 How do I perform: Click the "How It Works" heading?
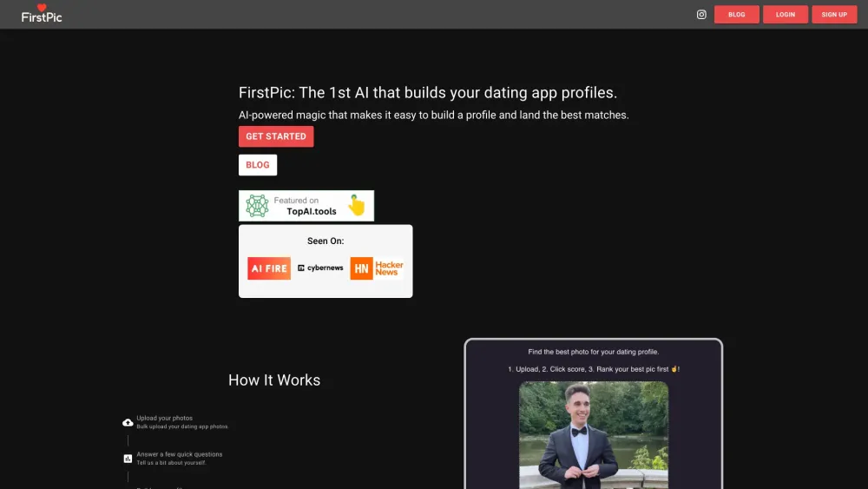coord(274,380)
